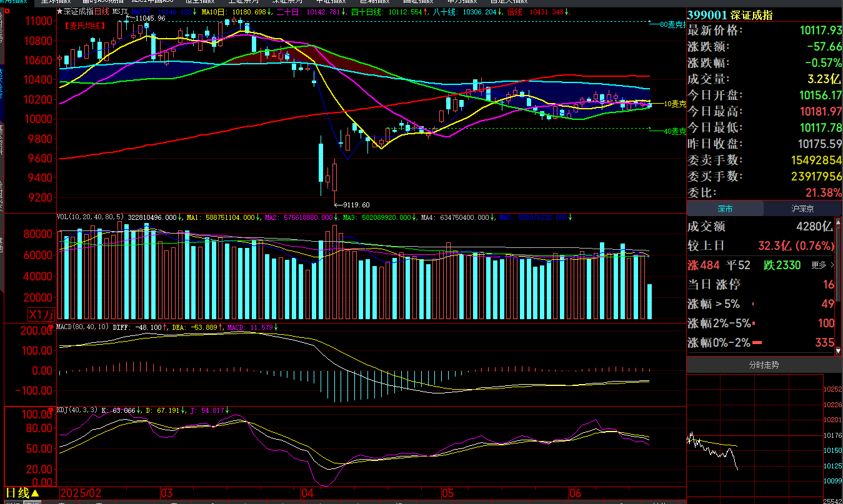Click the 成交额 4280亿 row
The image size is (843, 504).
(761, 227)
